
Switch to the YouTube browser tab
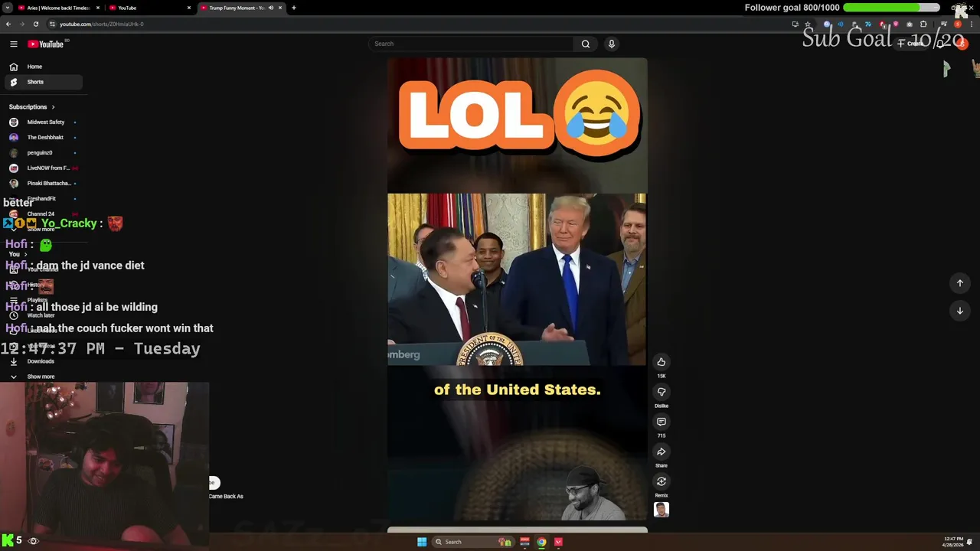click(x=149, y=8)
